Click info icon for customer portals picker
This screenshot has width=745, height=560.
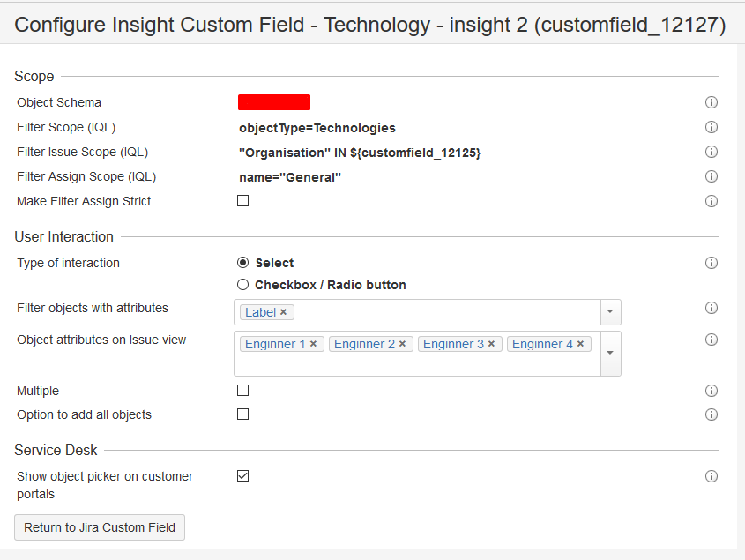(711, 476)
